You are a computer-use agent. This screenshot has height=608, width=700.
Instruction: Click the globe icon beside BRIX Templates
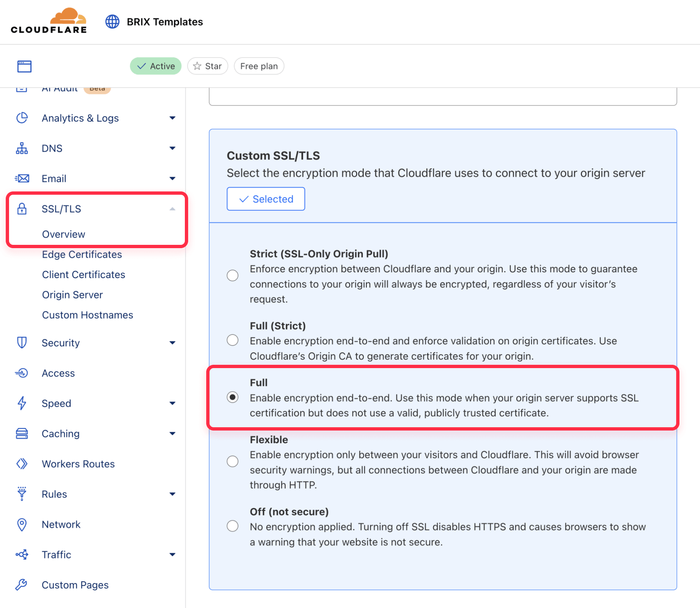tap(112, 22)
